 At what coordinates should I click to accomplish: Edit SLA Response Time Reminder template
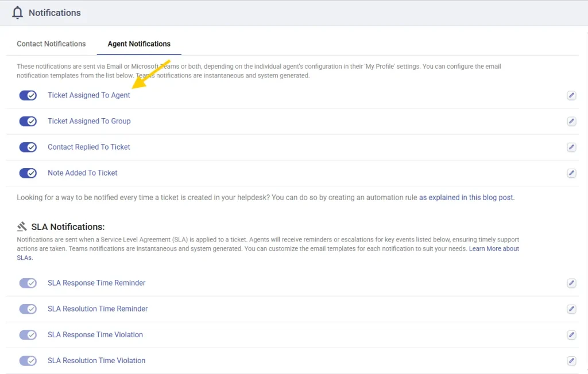(x=571, y=283)
